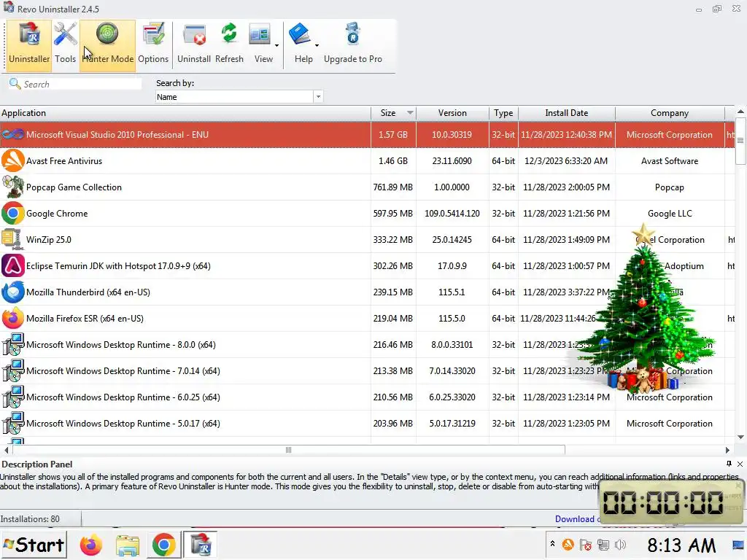747x560 pixels.
Task: Click 'Avast Software' company cell
Action: [670, 161]
